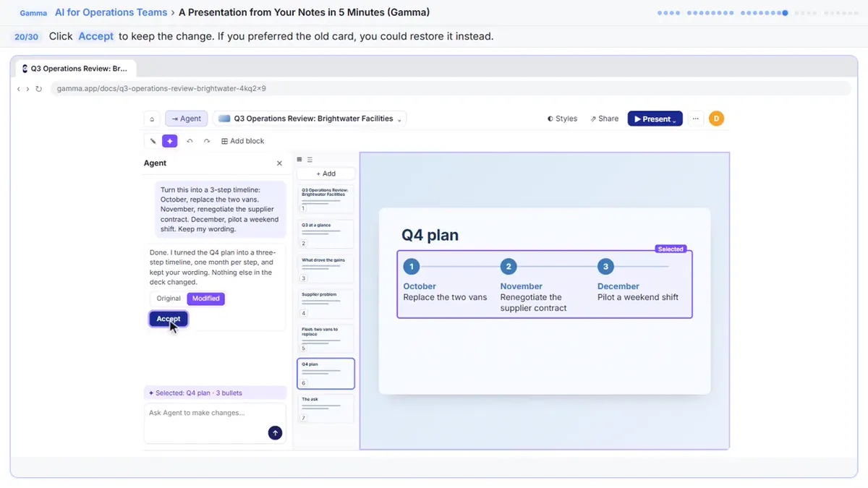The height and width of the screenshot is (488, 868).
Task: Click the Q4 plan heading on the card
Action: (x=430, y=234)
